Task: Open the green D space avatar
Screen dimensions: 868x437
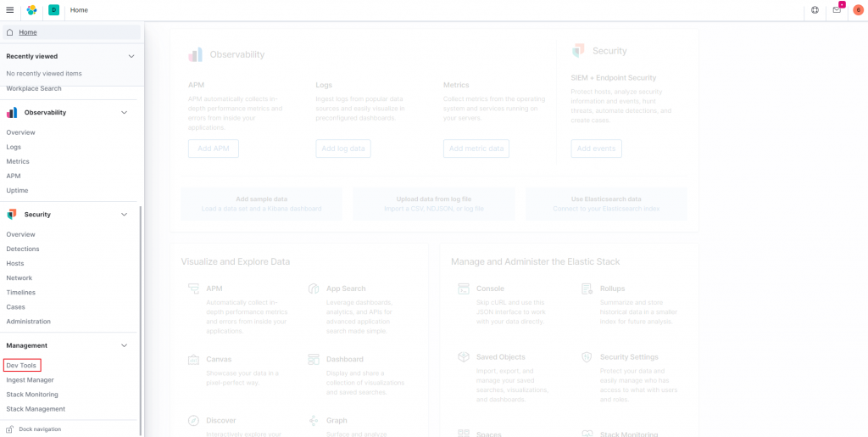Action: click(x=53, y=10)
